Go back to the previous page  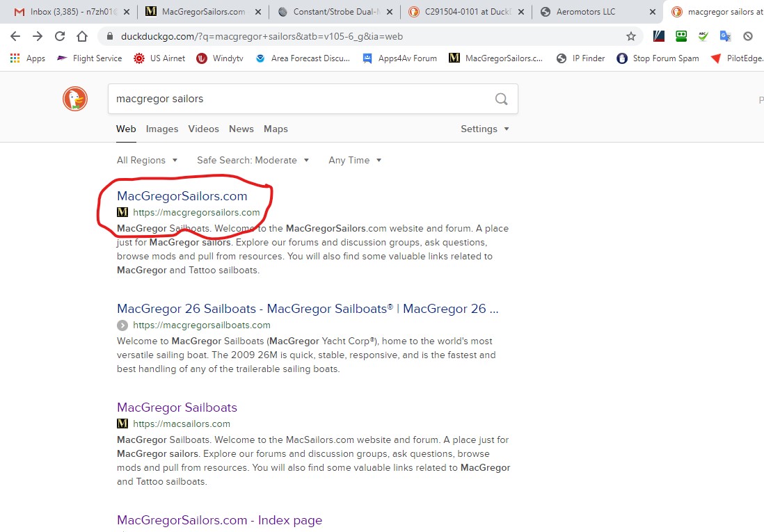[15, 36]
